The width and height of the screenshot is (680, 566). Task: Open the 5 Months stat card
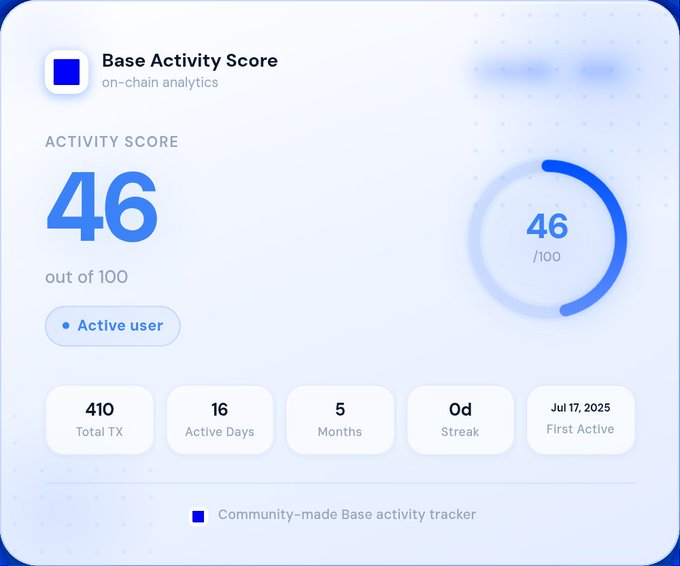click(x=340, y=420)
